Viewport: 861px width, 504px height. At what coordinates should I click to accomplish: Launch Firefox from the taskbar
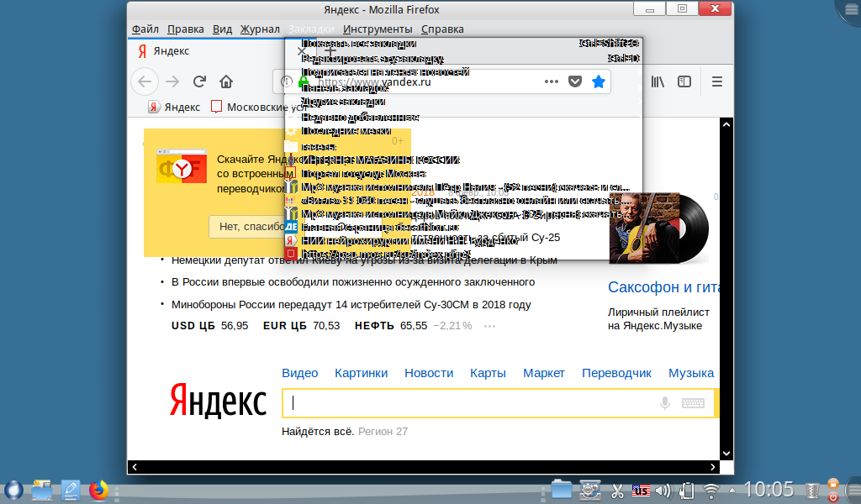pos(99,490)
